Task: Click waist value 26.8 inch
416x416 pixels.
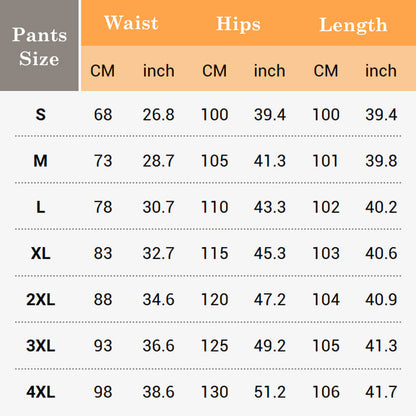Action: [x=159, y=115]
